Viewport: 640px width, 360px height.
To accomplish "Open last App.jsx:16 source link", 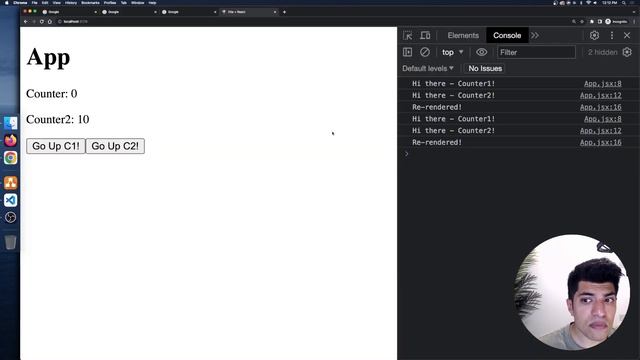I will pyautogui.click(x=600, y=142).
